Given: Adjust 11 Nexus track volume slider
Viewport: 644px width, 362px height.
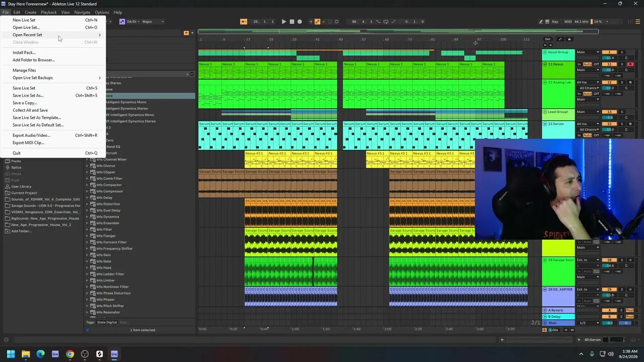Looking at the screenshot, I should (x=609, y=70).
